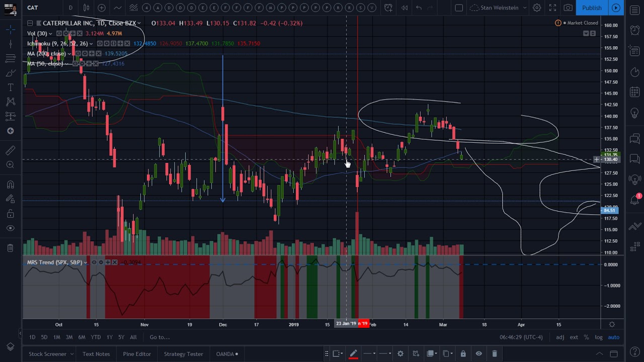The height and width of the screenshot is (362, 644).
Task: Open chart settings gear in top toolbar
Action: tap(537, 8)
